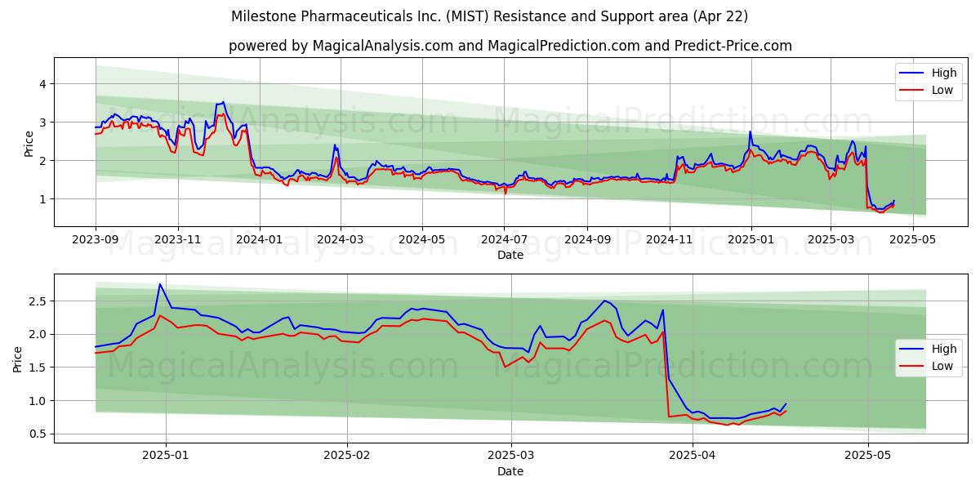Click the 2025-02 x-axis label on bottom chart

tap(347, 457)
